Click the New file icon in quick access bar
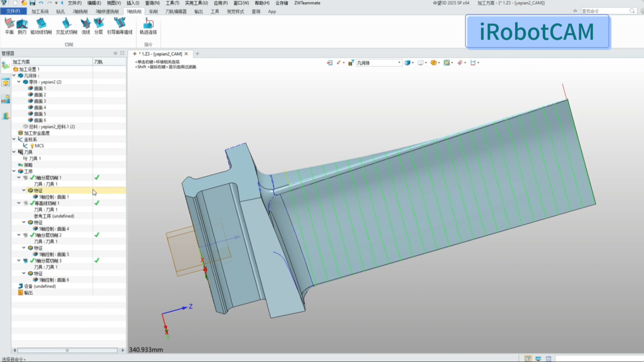644x362 pixels. click(x=16, y=3)
